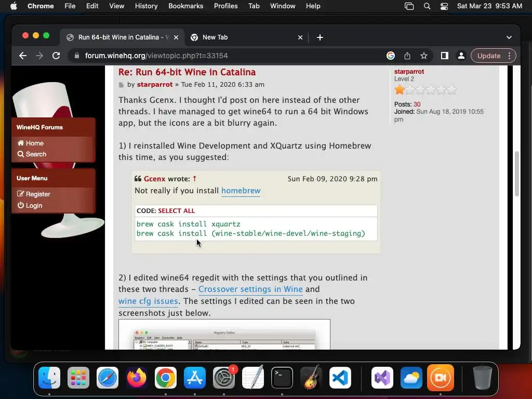
Task: Reload the WineHQ forum page
Action: [56, 56]
